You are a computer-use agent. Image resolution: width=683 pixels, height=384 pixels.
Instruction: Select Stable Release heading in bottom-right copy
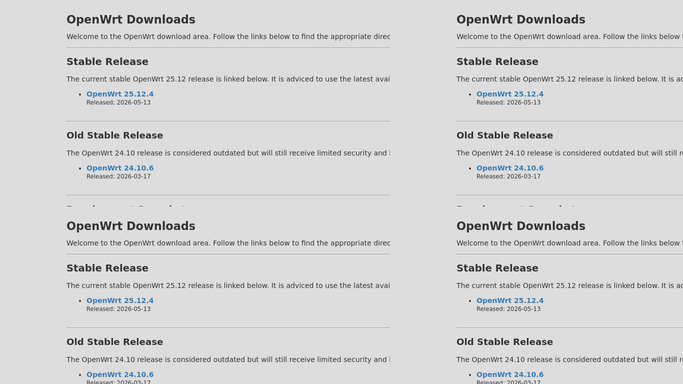[x=497, y=268]
